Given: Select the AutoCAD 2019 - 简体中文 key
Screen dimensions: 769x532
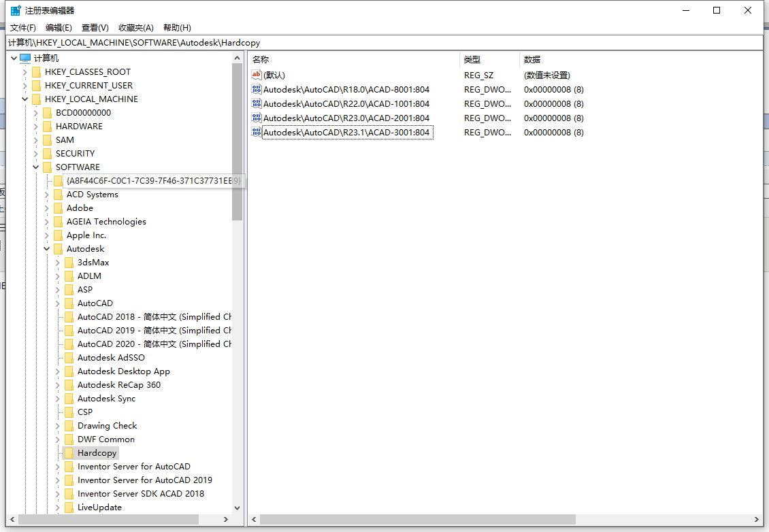Looking at the screenshot, I should click(x=154, y=331).
